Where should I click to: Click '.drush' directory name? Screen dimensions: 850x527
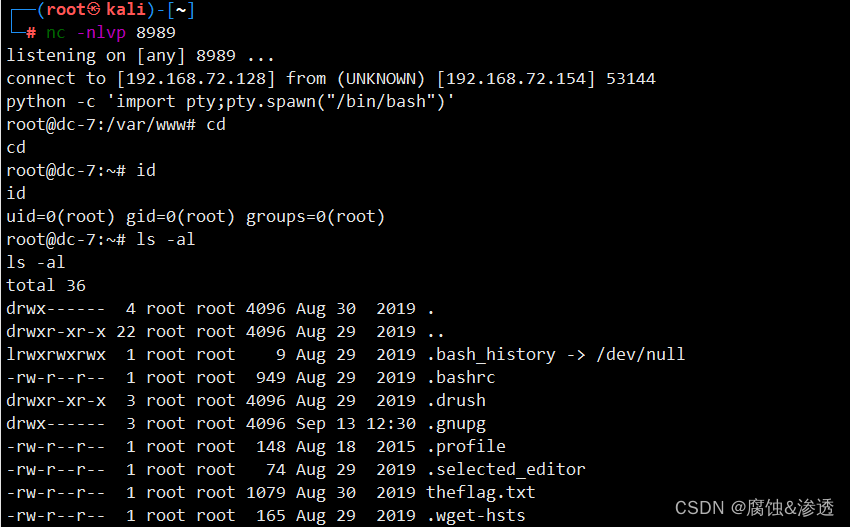[456, 400]
